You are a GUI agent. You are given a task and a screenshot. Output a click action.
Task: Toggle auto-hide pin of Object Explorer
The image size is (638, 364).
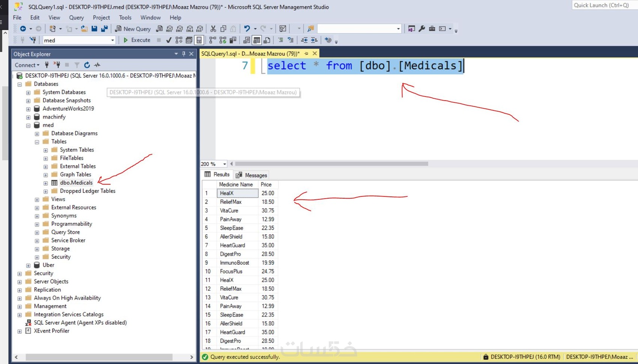coord(184,54)
